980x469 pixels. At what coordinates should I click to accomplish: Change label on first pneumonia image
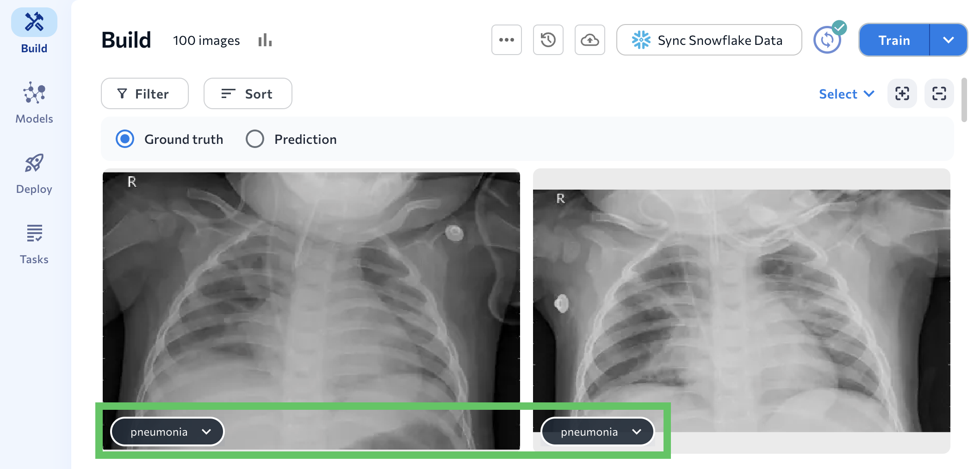[x=167, y=432]
